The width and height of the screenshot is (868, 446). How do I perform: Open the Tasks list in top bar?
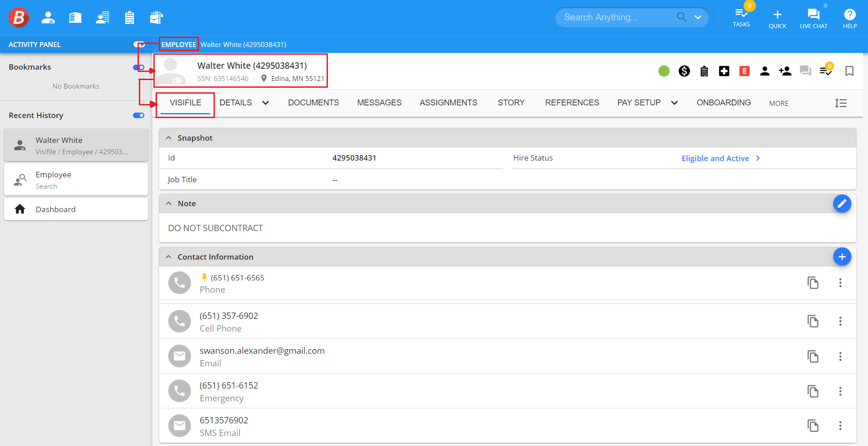click(x=741, y=17)
